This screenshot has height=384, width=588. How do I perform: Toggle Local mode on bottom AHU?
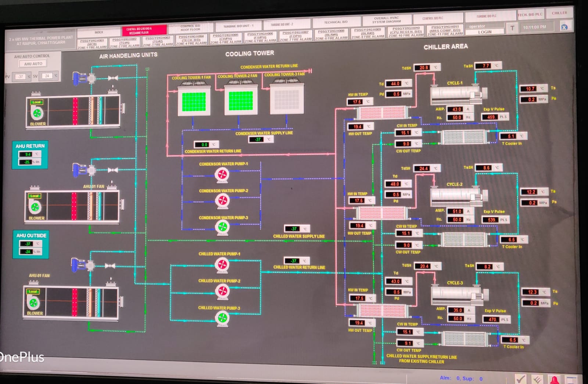click(x=33, y=292)
